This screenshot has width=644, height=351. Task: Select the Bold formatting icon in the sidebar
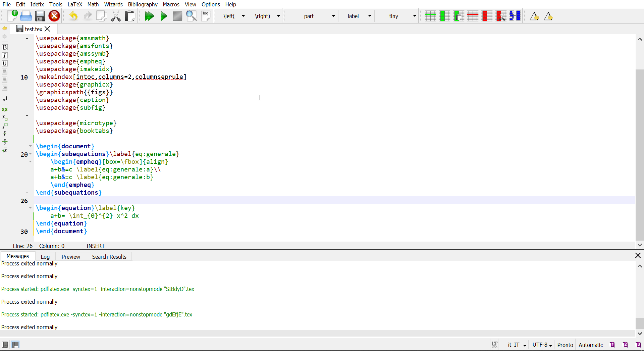click(x=5, y=47)
